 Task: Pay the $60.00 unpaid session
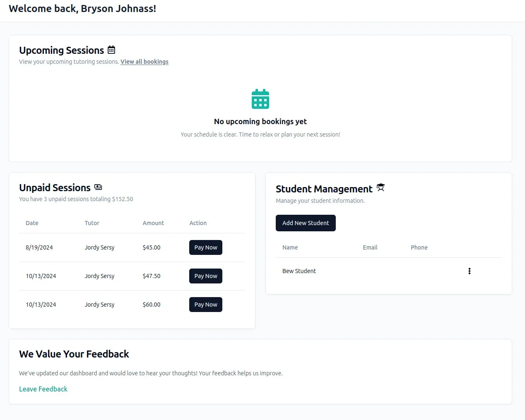(x=206, y=305)
